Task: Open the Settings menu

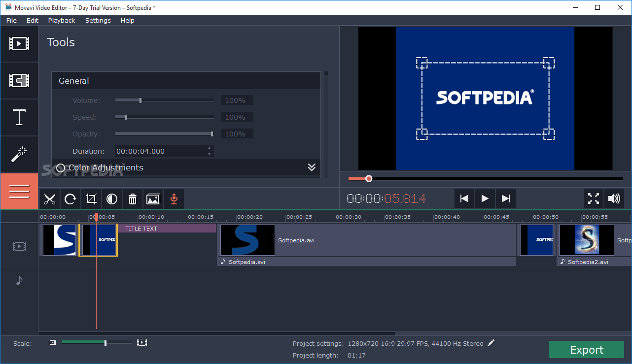Action: (98, 20)
